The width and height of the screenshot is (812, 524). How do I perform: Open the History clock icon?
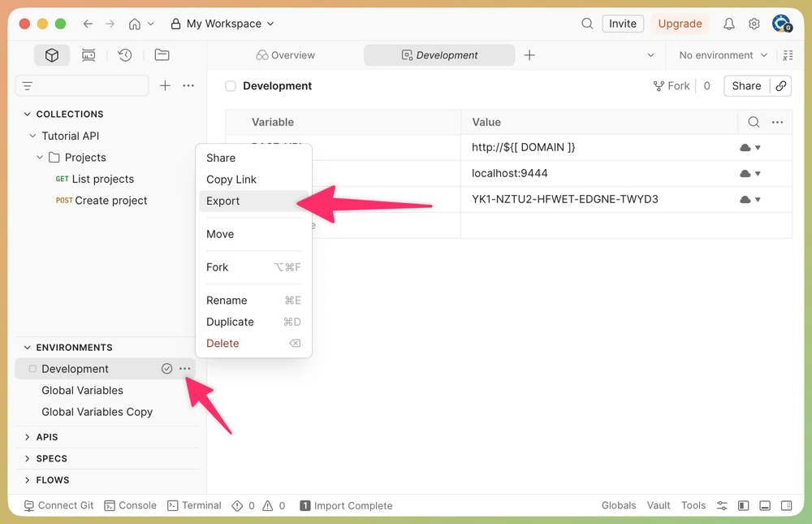(125, 55)
